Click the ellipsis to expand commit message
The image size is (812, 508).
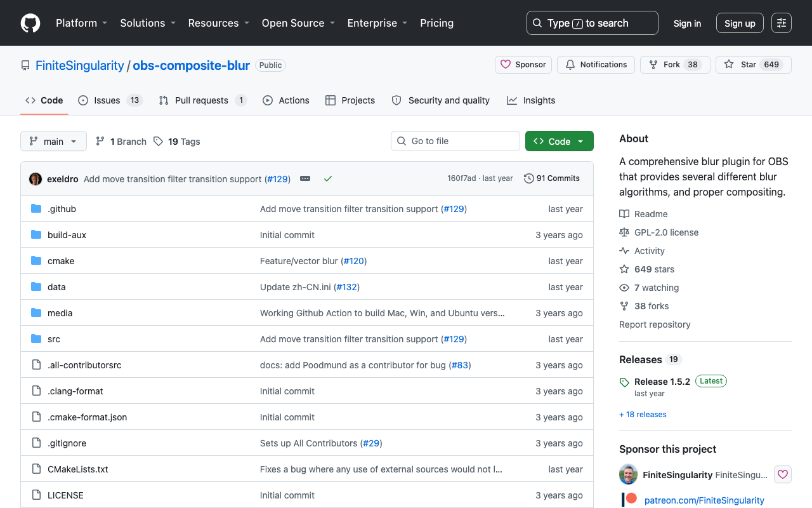pos(305,178)
